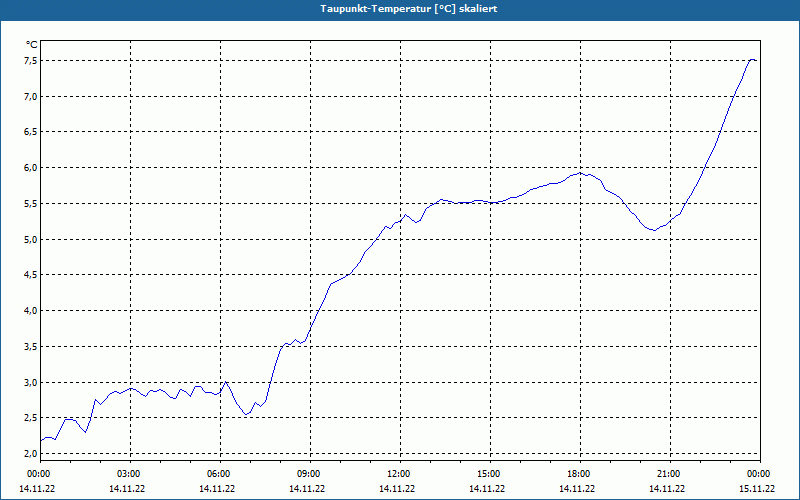Click the "6,0" y-axis label

31,168
